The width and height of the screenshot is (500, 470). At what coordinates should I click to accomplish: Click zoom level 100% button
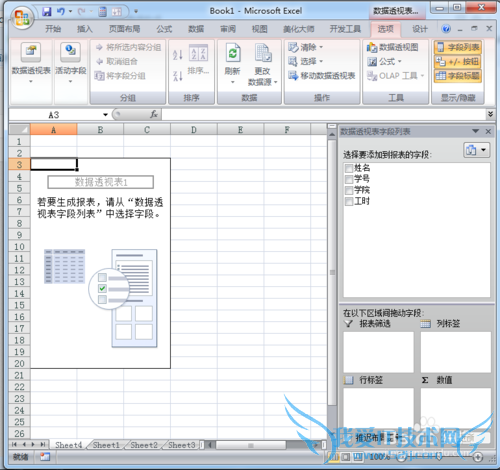point(379,457)
